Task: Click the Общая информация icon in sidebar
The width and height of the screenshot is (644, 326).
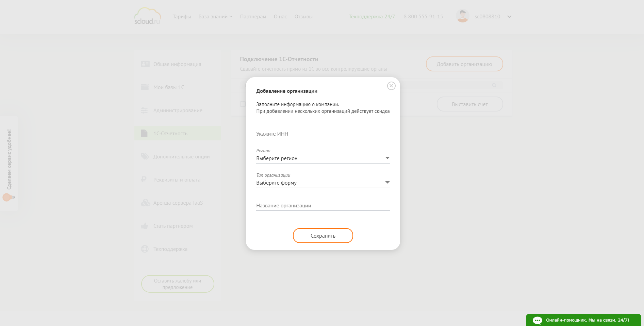Action: coord(145,64)
